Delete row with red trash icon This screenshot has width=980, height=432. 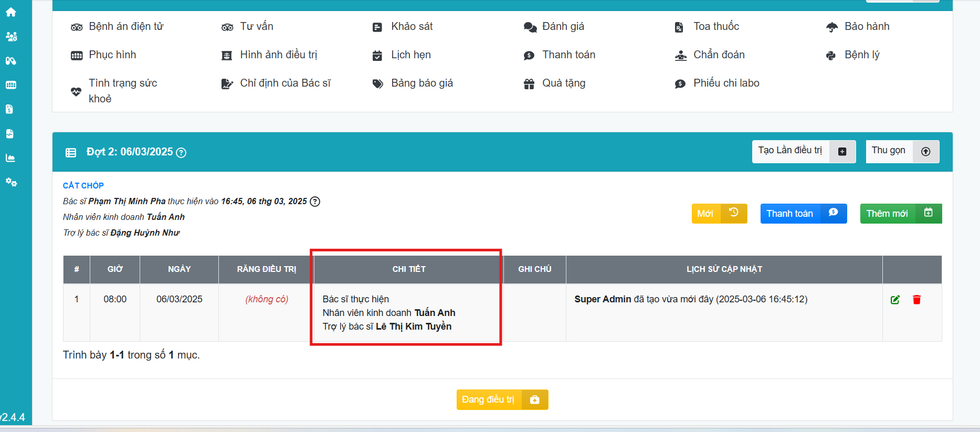click(x=916, y=300)
